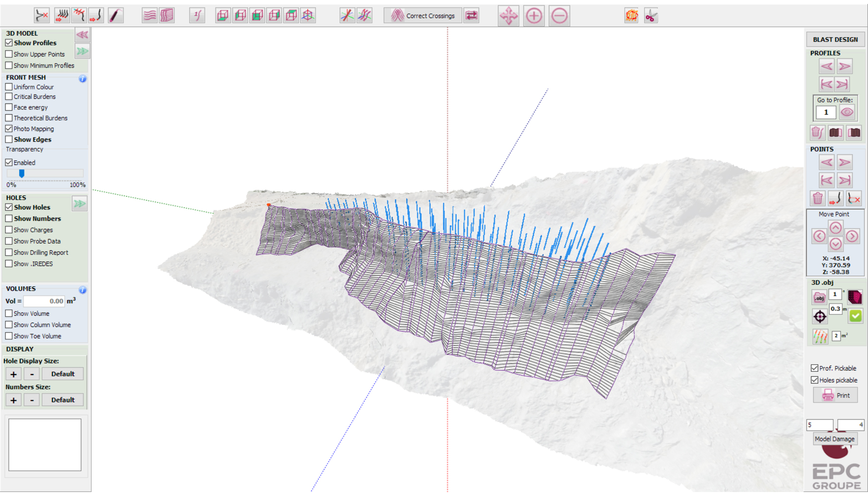
Task: Enable Show Upper Points checkbox
Action: [9, 54]
